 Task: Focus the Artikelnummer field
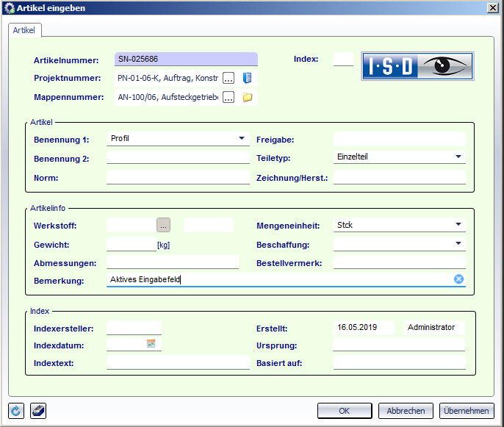[186, 59]
